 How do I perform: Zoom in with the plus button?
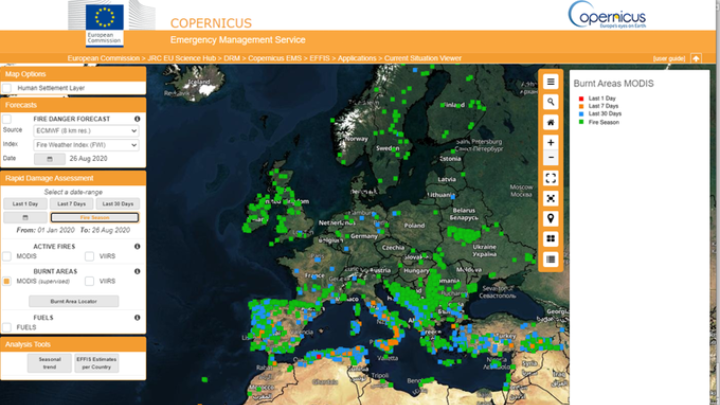point(551,142)
